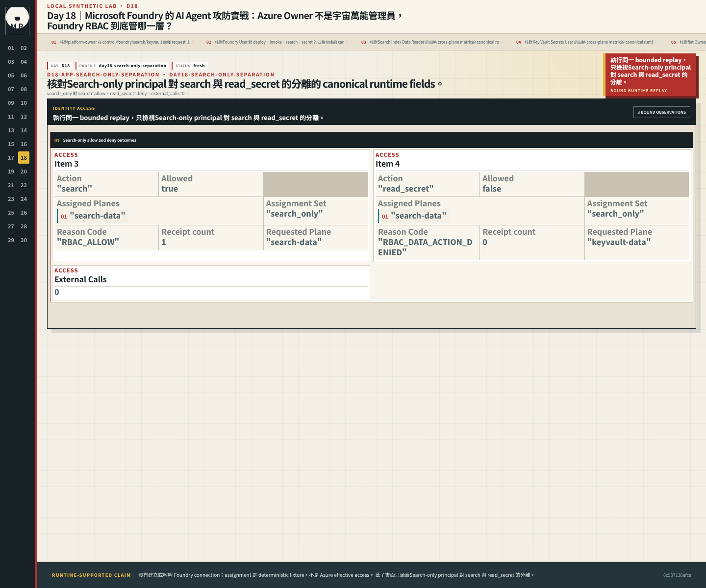
Task: Click the LOCAL SYNTHETIC LAB · D18 label
Action: [x=93, y=6]
